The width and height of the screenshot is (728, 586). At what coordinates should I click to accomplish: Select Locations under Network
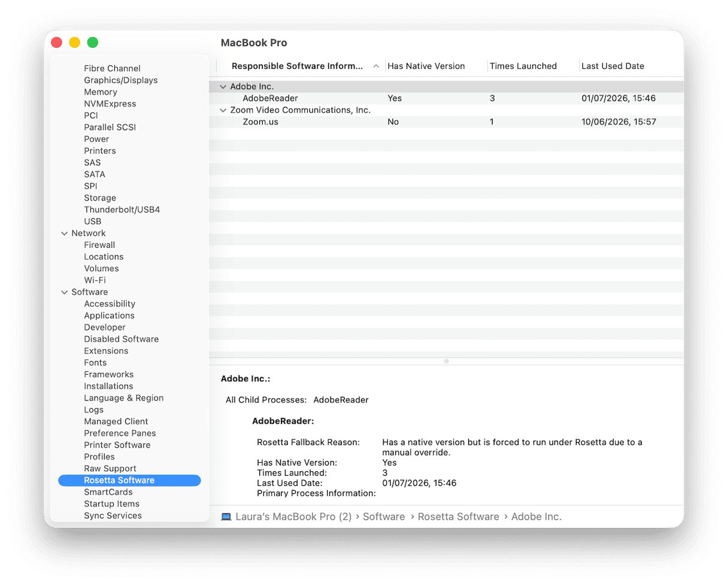[104, 257]
